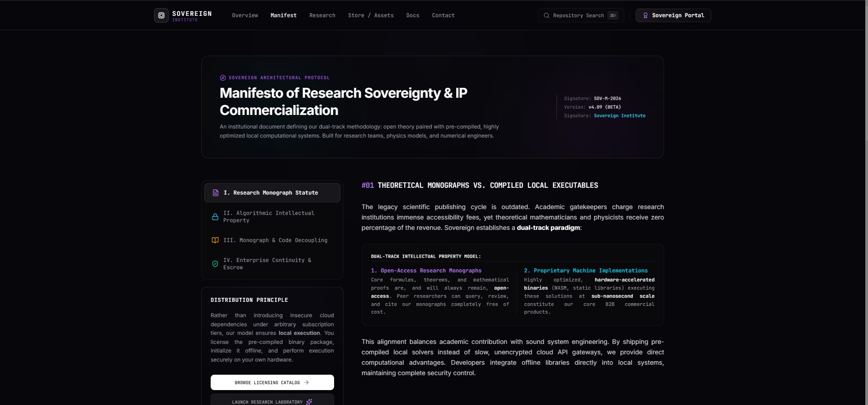Select the Overview navigation item
Screen dimensions: 868x405
click(x=245, y=15)
